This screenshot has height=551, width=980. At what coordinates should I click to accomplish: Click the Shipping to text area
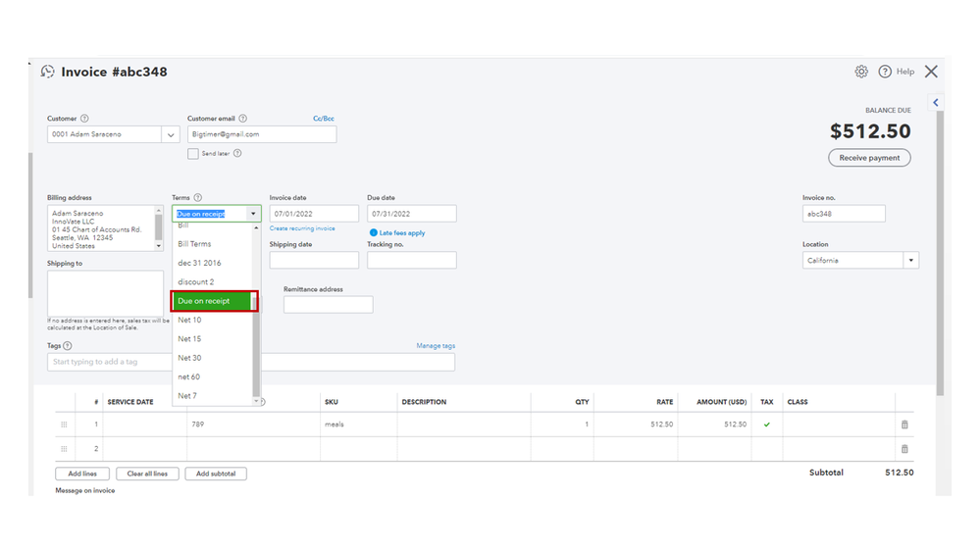pyautogui.click(x=106, y=293)
